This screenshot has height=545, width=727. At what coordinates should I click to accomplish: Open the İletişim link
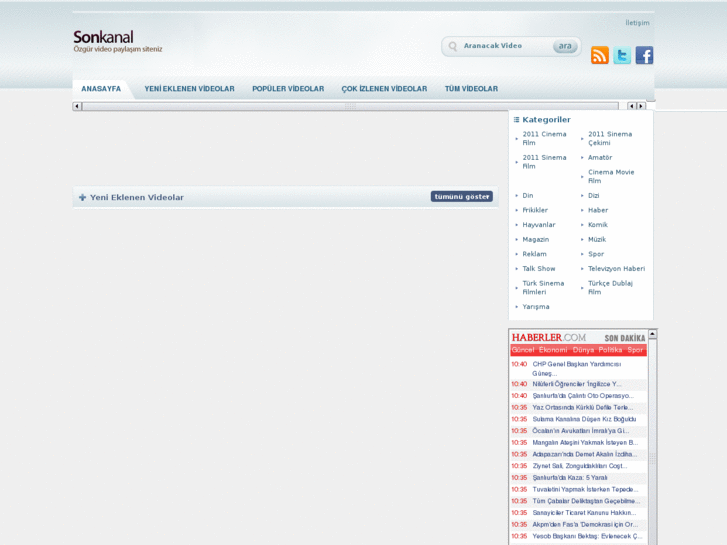click(x=637, y=23)
